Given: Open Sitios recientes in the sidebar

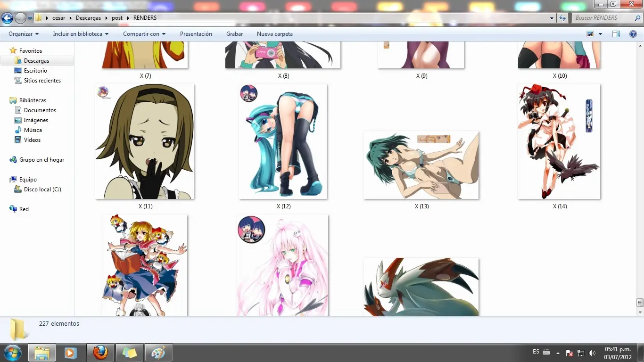Looking at the screenshot, I should 42,81.
